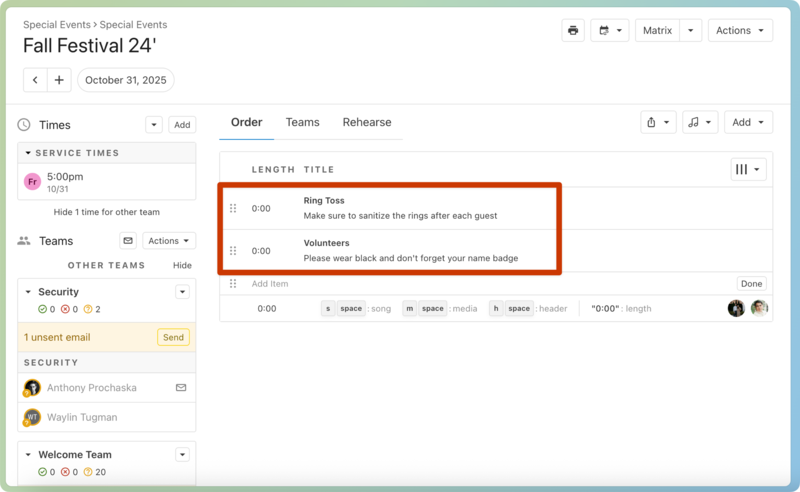The height and width of the screenshot is (492, 800).
Task: Switch to the Teams tab
Action: (x=302, y=122)
